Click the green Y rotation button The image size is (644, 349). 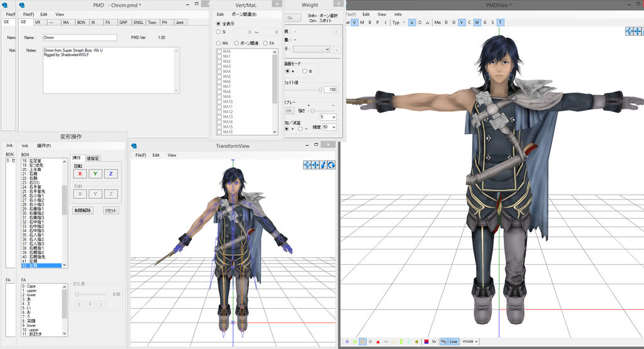point(96,174)
